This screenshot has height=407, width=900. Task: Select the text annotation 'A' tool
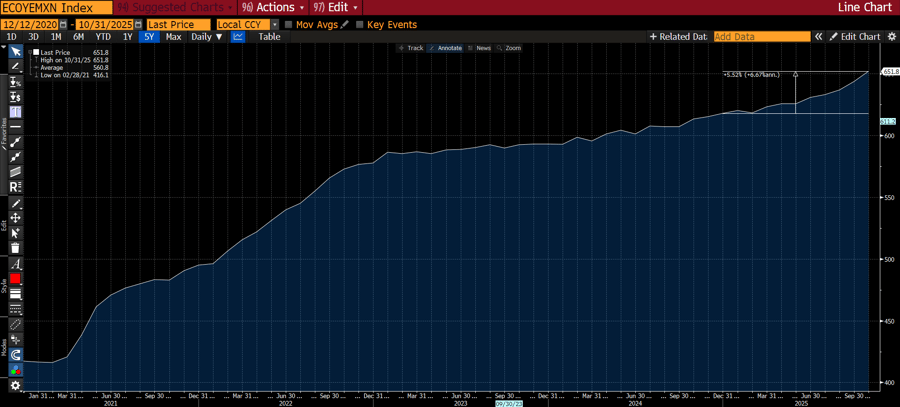pos(15,263)
